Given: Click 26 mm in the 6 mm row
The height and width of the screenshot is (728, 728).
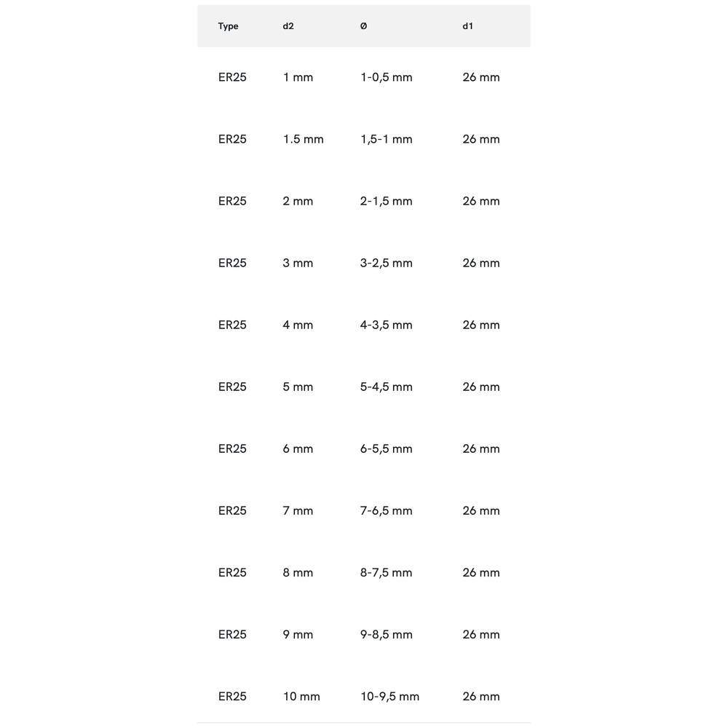Looking at the screenshot, I should tap(481, 448).
